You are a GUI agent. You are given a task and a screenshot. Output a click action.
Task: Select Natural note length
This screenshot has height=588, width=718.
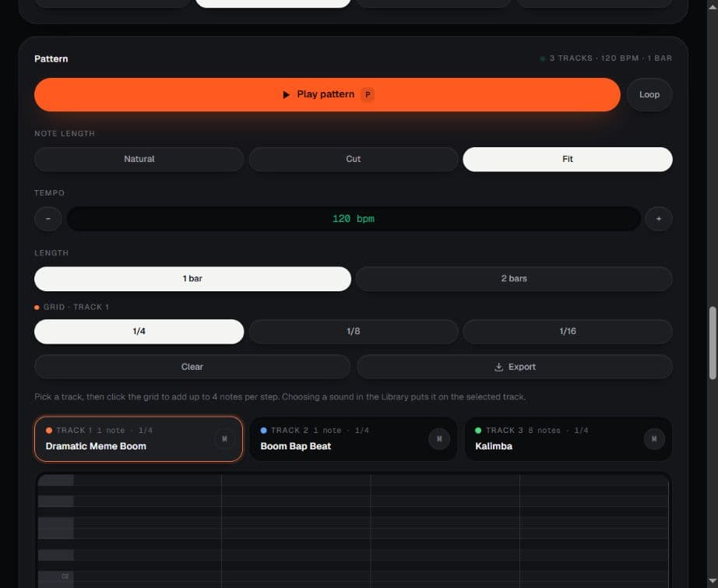[139, 159]
